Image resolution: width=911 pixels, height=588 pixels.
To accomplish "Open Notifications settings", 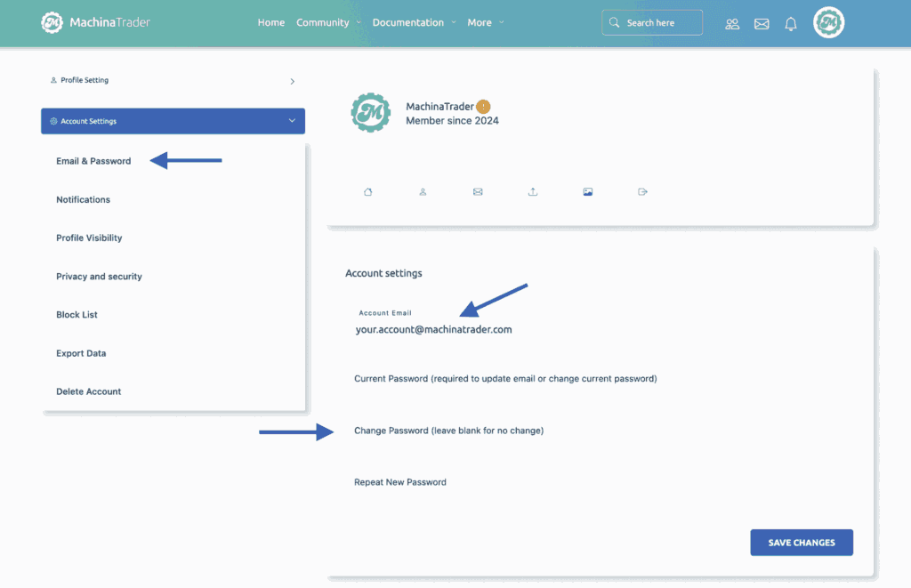I will [x=83, y=199].
